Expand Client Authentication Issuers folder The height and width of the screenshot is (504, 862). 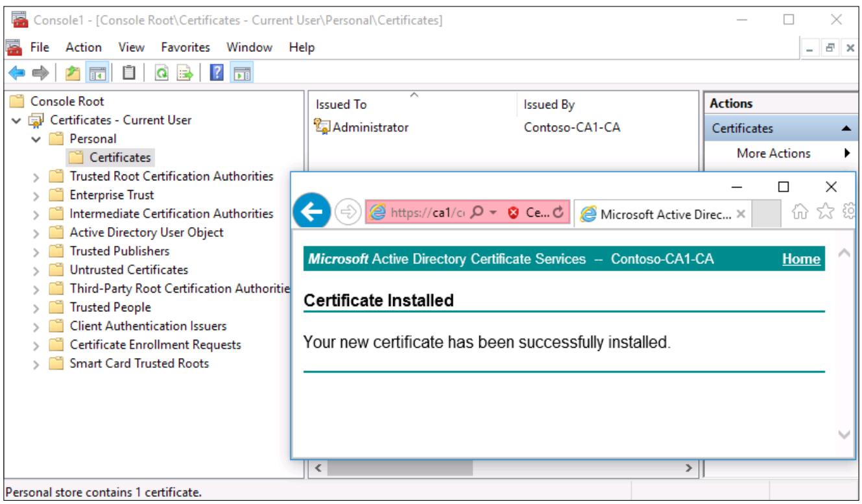pos(38,326)
